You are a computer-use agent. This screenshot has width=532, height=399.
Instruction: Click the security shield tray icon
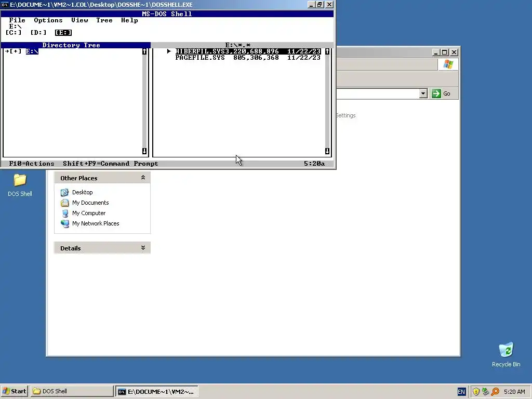[476, 392]
